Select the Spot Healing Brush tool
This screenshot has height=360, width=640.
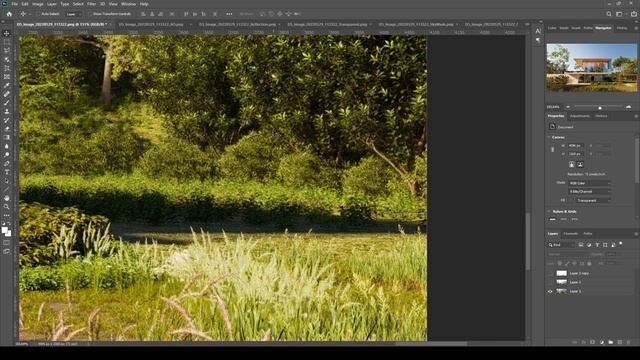click(x=7, y=94)
